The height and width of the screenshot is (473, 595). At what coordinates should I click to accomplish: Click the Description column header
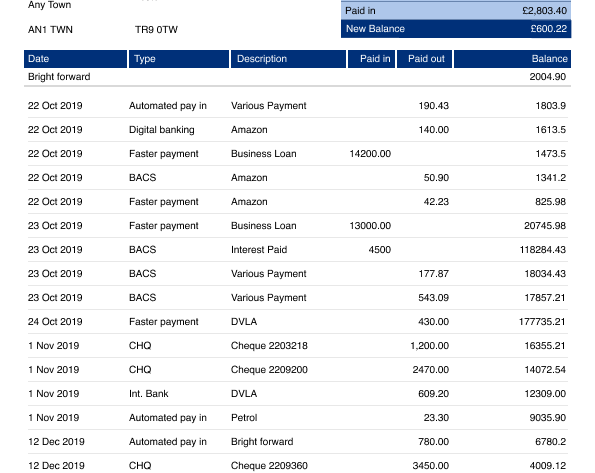[288, 59]
